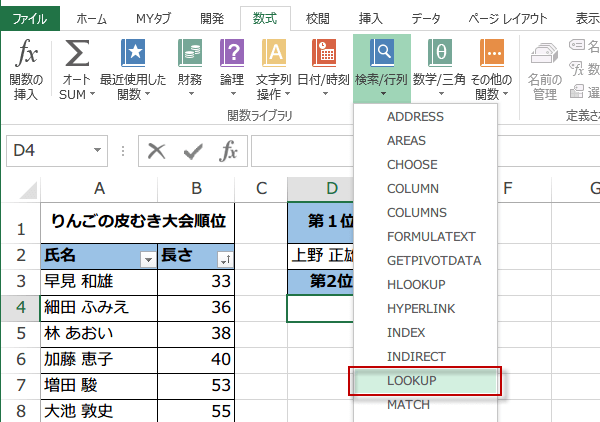Expand the 日付/時刻 dropdown arrow

[x=325, y=94]
